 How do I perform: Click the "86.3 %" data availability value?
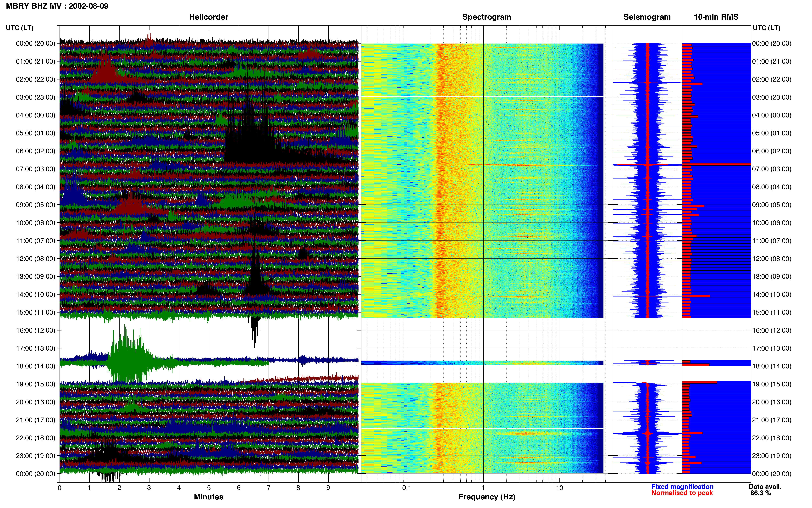point(761,493)
